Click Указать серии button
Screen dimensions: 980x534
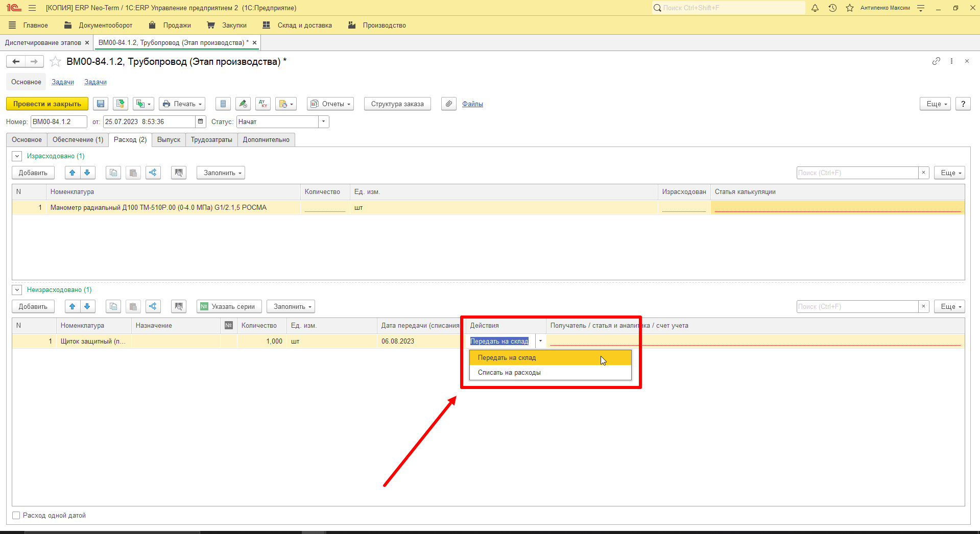click(229, 307)
